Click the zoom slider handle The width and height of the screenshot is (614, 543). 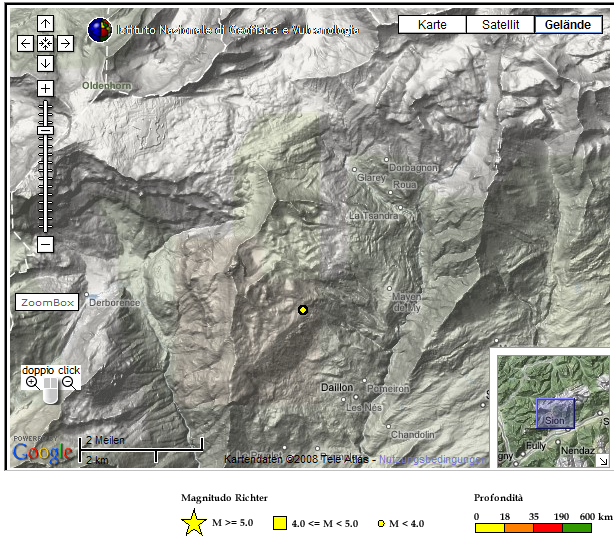(45, 131)
